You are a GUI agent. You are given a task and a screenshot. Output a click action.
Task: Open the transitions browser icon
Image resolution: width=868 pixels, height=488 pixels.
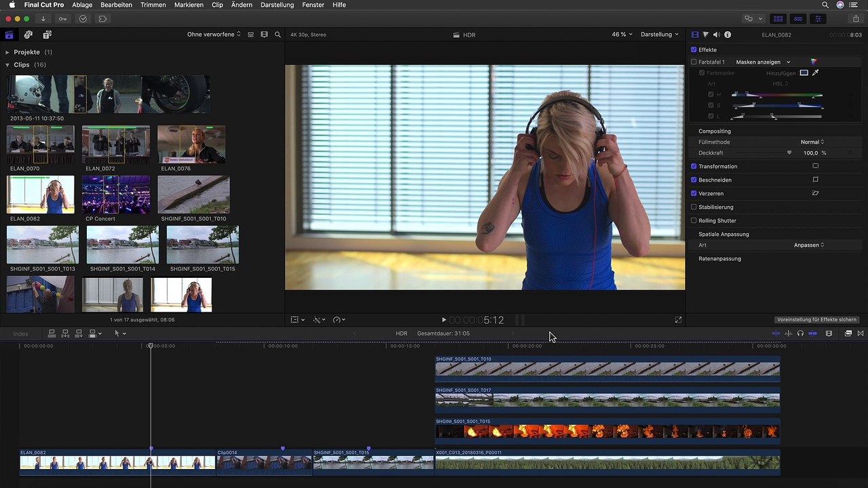click(x=861, y=333)
